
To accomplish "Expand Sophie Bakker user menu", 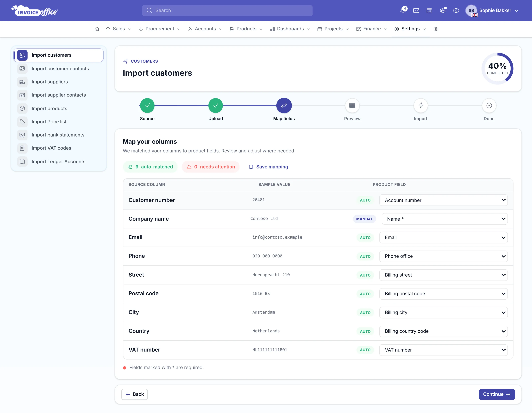I will click(492, 10).
